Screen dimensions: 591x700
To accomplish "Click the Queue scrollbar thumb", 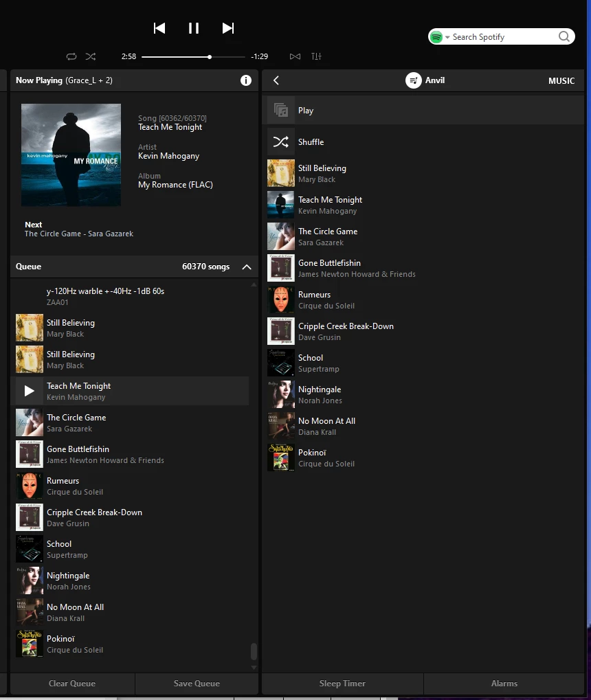I will coord(254,651).
